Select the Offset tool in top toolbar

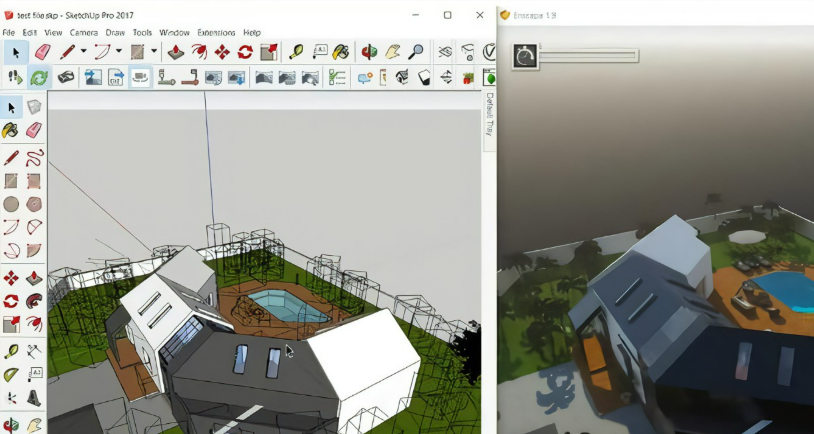pyautogui.click(x=199, y=52)
